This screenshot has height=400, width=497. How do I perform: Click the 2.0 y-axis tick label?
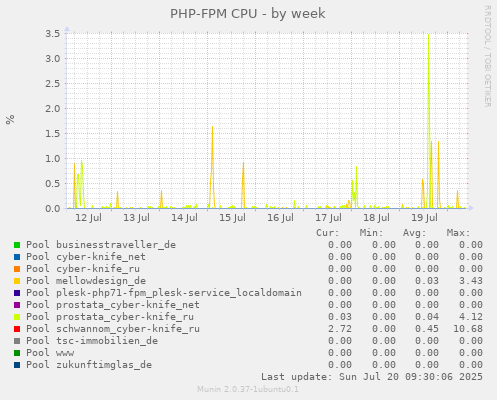[53, 108]
